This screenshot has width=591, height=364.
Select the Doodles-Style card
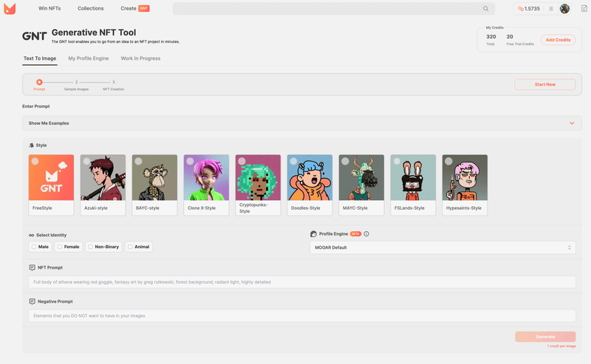[310, 185]
